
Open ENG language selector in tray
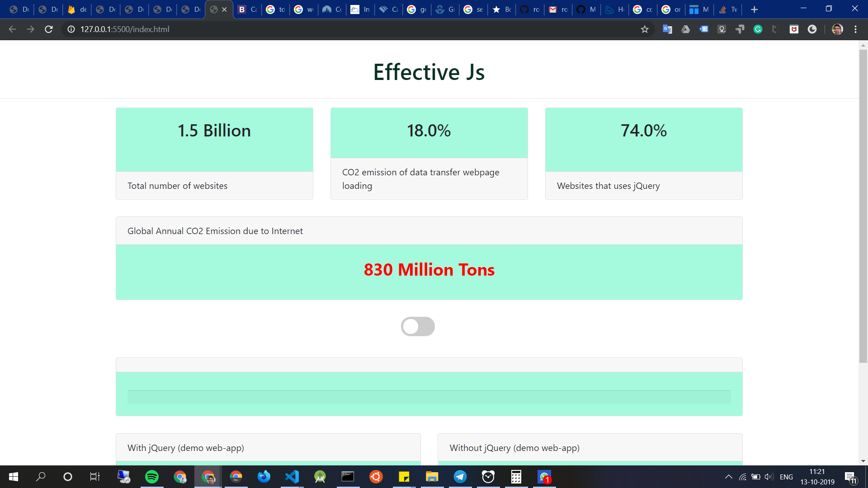[786, 477]
